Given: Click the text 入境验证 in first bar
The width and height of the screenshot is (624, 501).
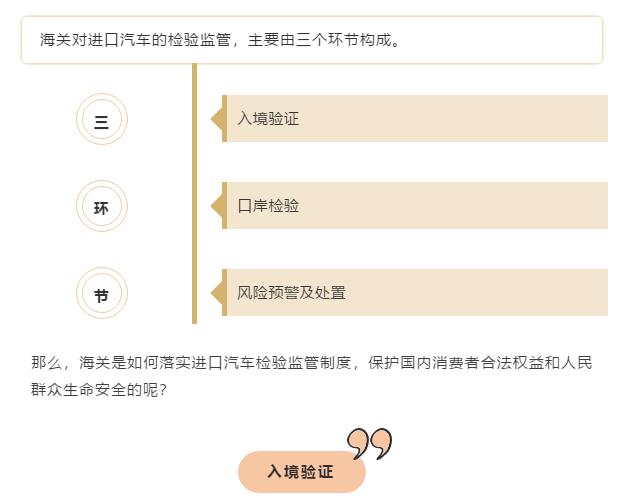Looking at the screenshot, I should pyautogui.click(x=268, y=119).
